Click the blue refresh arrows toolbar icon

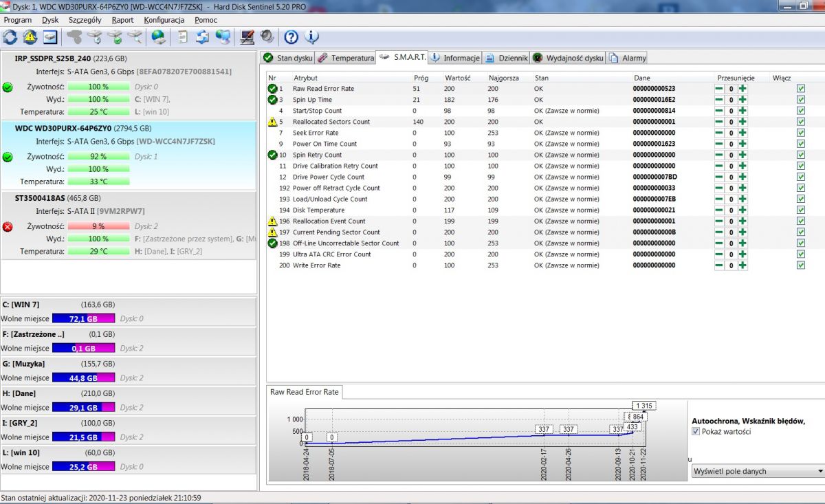click(x=10, y=37)
